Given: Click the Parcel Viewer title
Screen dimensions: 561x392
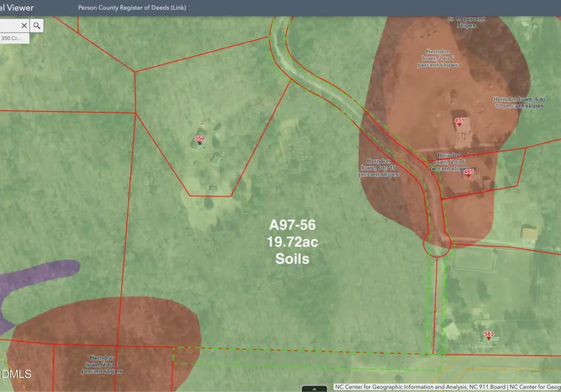Looking at the screenshot, I should (x=16, y=7).
